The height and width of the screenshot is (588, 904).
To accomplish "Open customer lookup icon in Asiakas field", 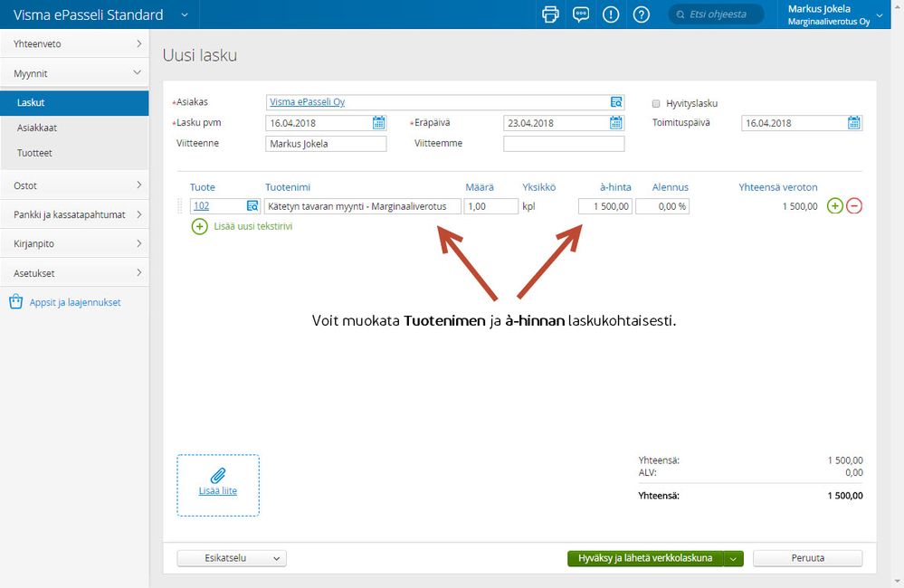I will [616, 102].
